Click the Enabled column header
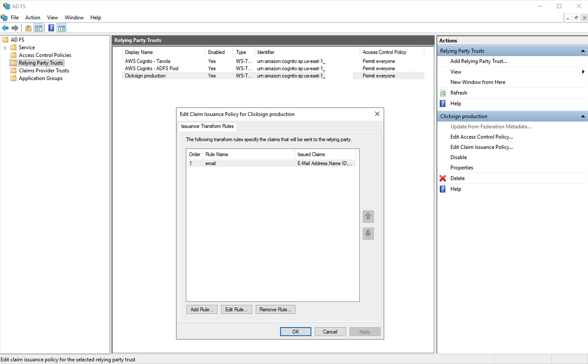This screenshot has height=364, width=588. (x=219, y=52)
